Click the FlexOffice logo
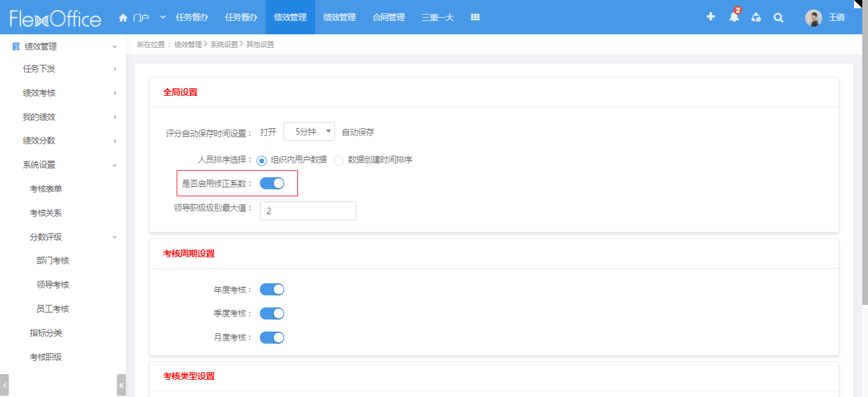Image resolution: width=868 pixels, height=397 pixels. tap(55, 18)
